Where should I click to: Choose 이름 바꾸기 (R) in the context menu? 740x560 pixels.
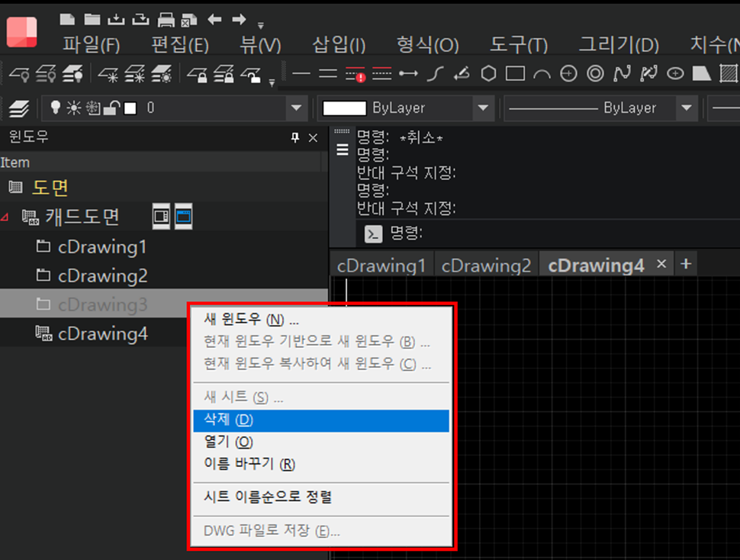pos(321,465)
